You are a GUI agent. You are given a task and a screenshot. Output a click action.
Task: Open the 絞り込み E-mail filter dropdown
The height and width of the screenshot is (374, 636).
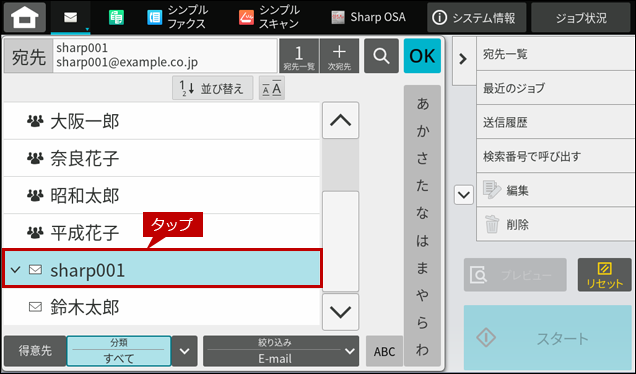pyautogui.click(x=281, y=351)
